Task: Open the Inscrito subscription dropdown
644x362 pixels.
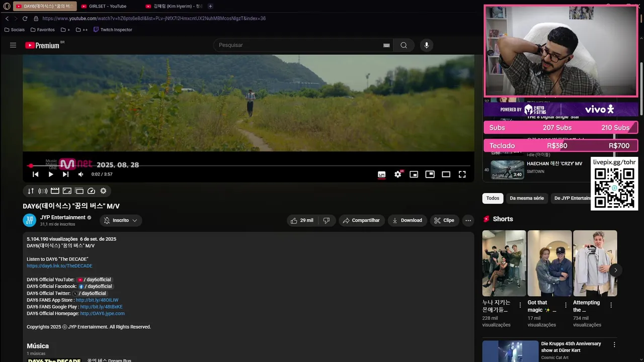Action: [121, 220]
